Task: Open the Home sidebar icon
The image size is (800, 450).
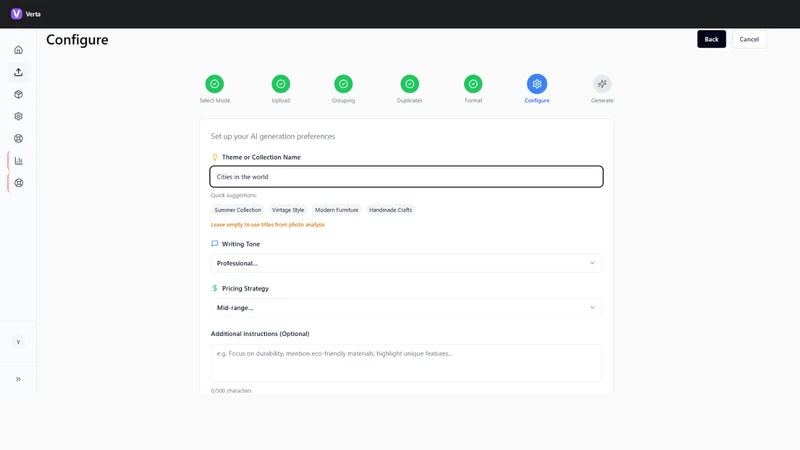Action: (x=18, y=50)
